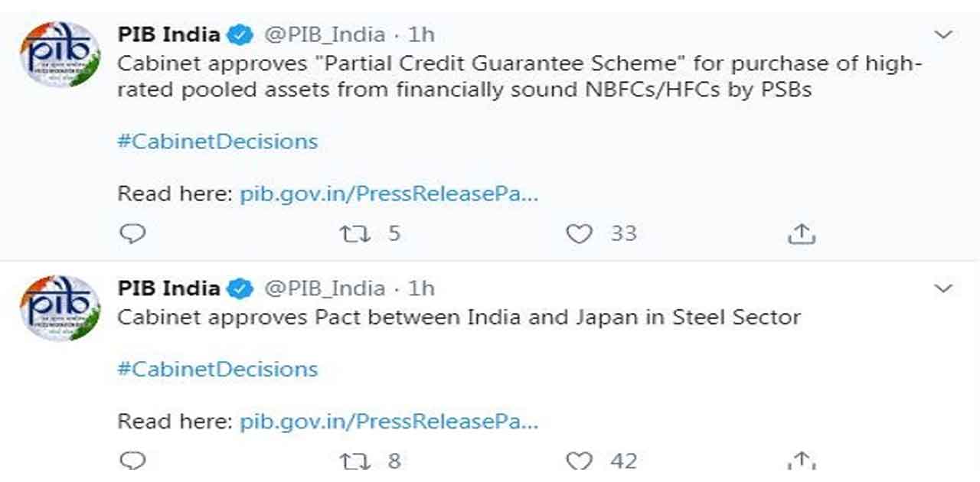Viewport: 980px width, 482px height.
Task: Open the PIB India name on the first tweet
Action: tap(168, 34)
